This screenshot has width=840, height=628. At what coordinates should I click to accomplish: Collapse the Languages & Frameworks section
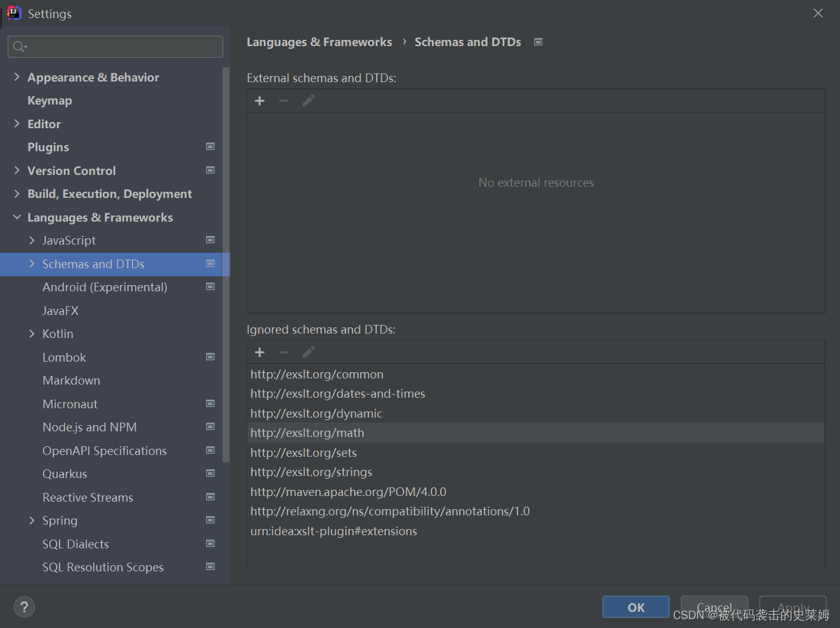click(17, 217)
